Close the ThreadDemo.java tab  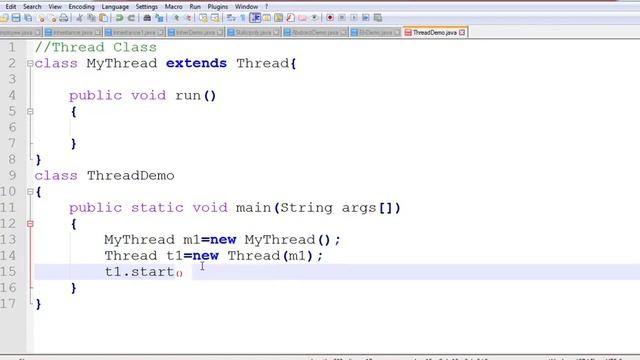462,32
